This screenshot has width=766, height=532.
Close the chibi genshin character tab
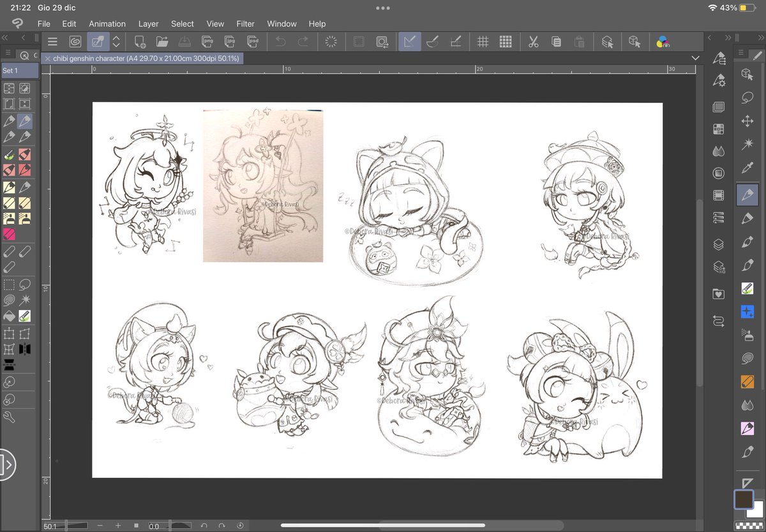point(47,58)
